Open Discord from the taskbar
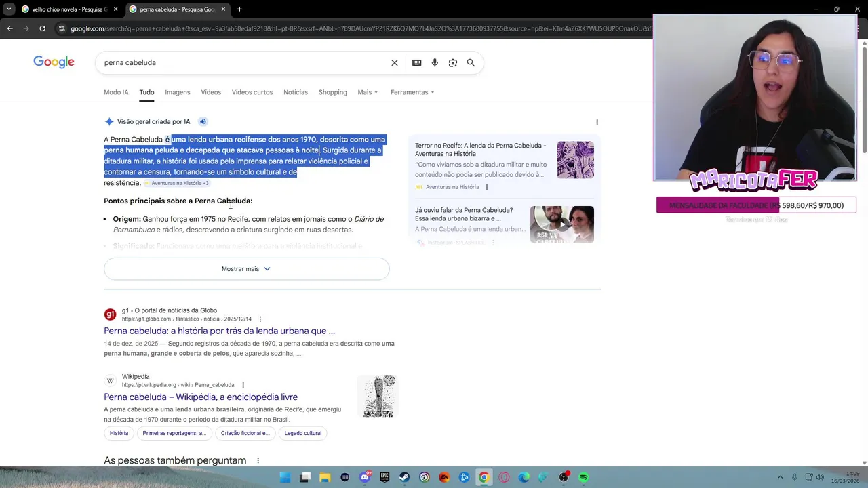This screenshot has width=868, height=488. [x=365, y=477]
